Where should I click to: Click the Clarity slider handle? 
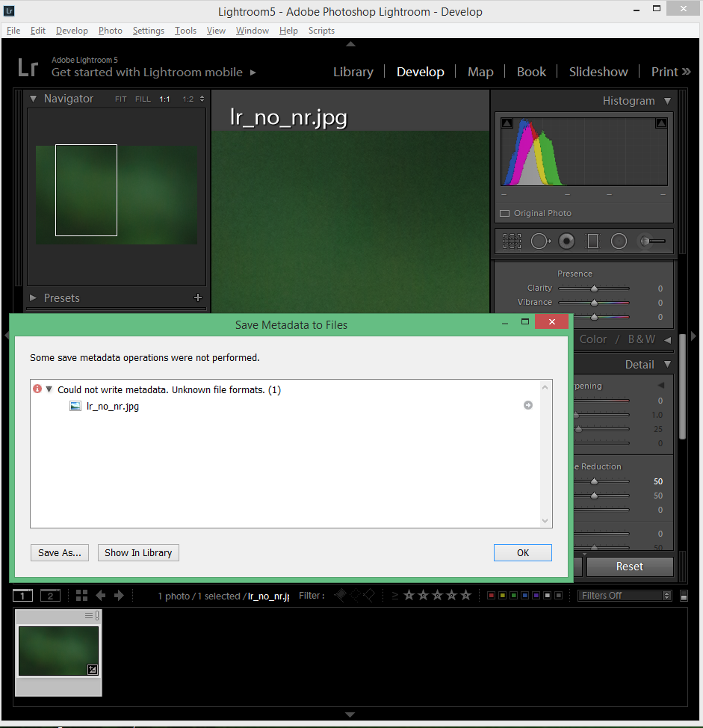click(x=594, y=289)
